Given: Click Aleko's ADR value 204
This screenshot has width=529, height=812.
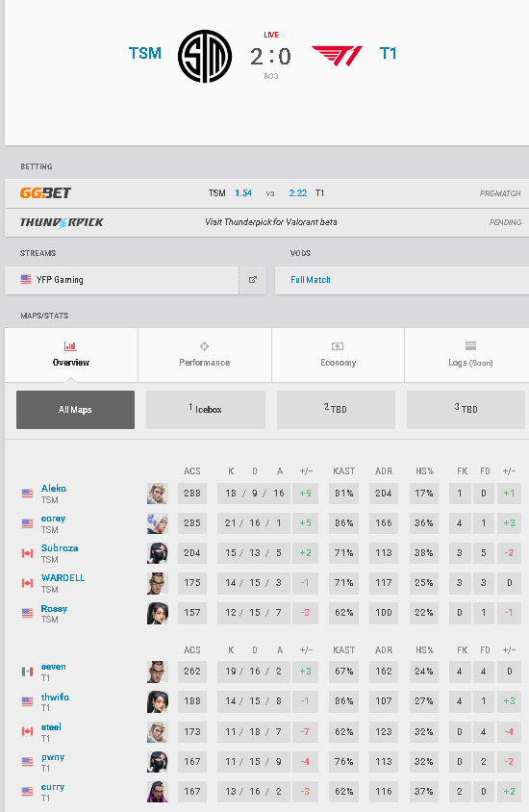Looking at the screenshot, I should 384,494.
